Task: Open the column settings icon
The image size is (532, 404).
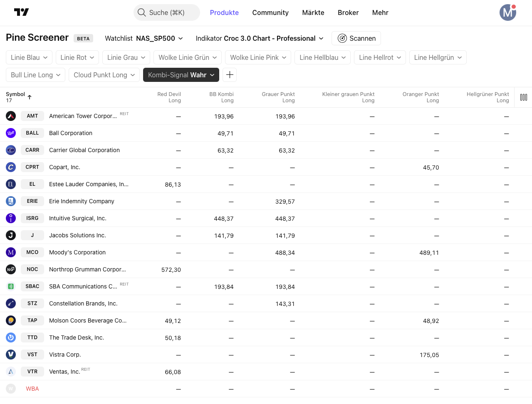Action: (523, 97)
